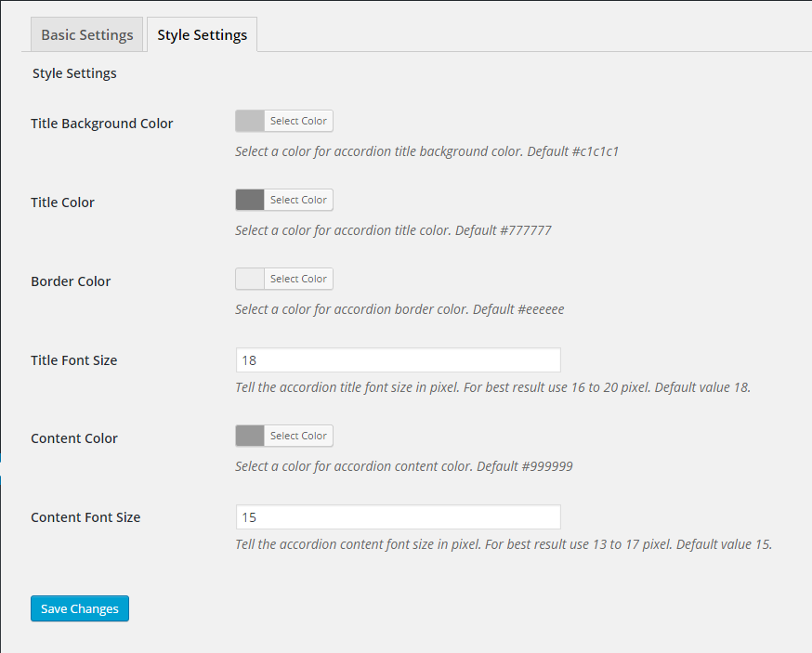Click the Content Color label text
The image size is (812, 653).
[74, 438]
